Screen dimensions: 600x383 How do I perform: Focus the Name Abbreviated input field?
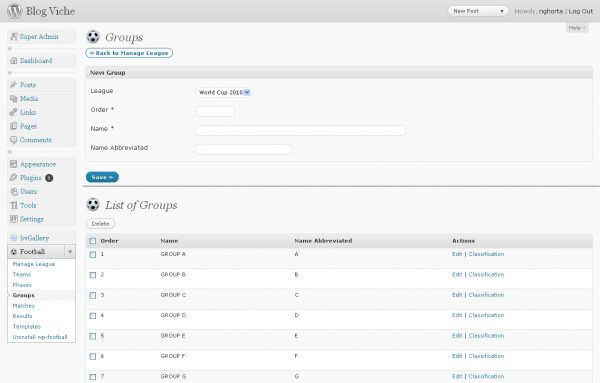point(243,149)
